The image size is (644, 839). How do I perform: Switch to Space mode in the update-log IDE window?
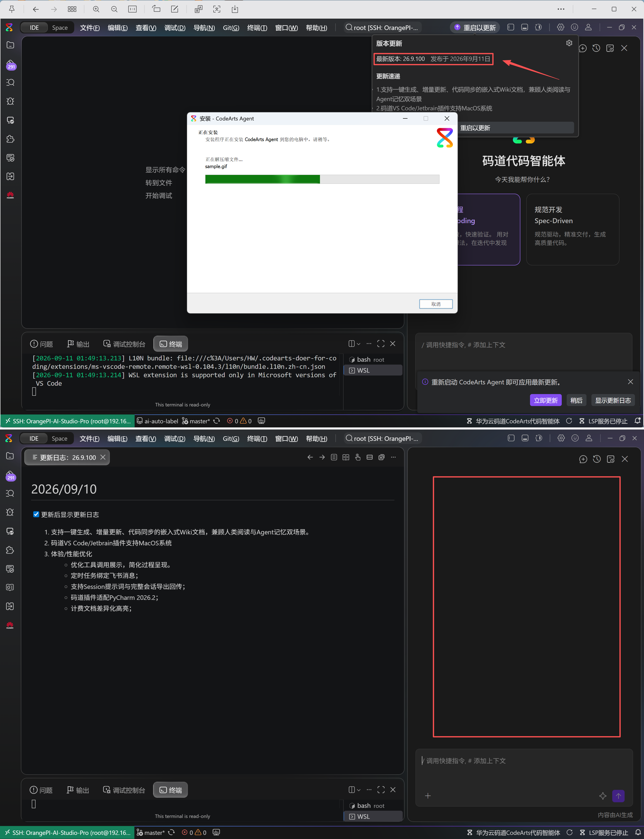tap(59, 438)
